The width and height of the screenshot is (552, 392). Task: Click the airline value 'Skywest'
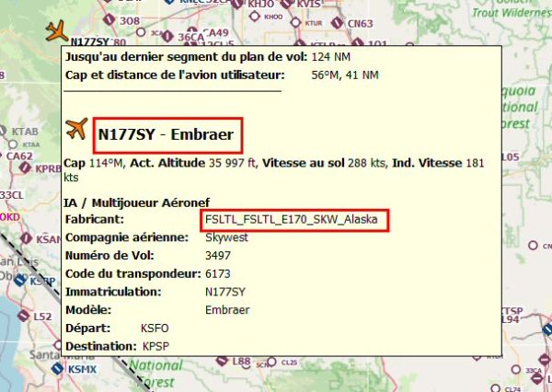point(226,237)
